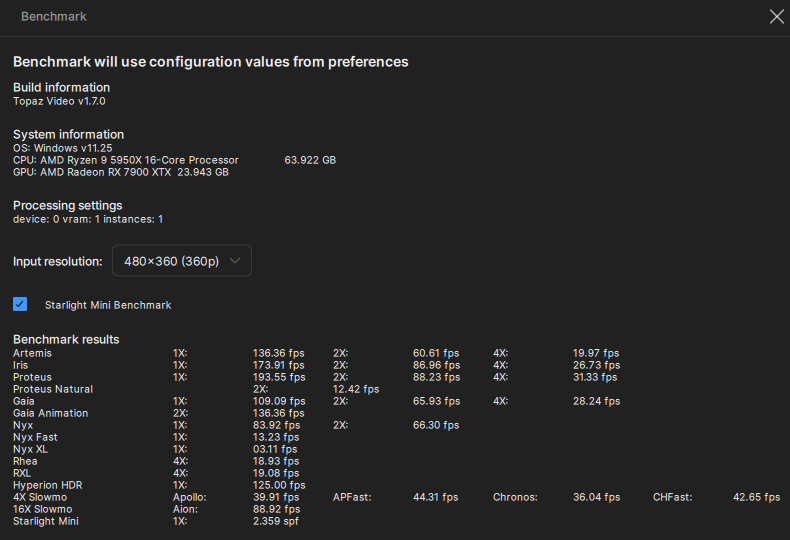This screenshot has width=790, height=540.
Task: Click Nyx 2X value 66.30 fps
Action: pyautogui.click(x=436, y=425)
